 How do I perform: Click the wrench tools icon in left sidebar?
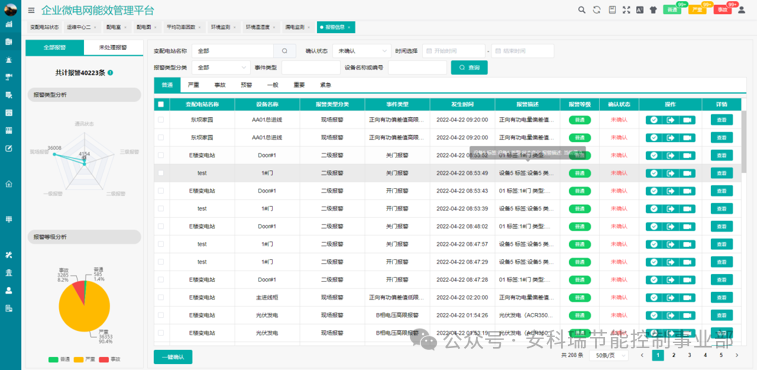[9, 255]
